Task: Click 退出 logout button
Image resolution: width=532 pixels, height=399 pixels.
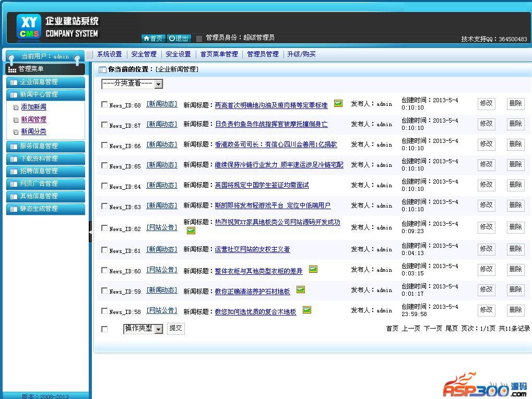Action: coord(179,38)
